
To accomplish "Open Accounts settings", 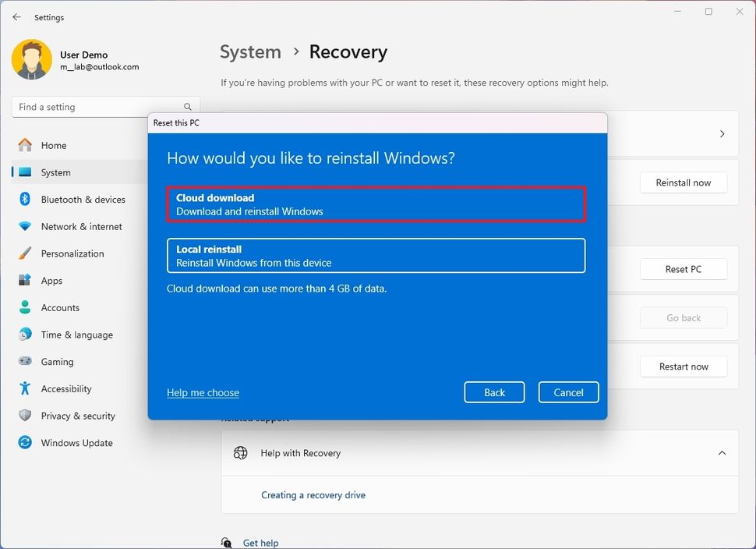I will (61, 307).
